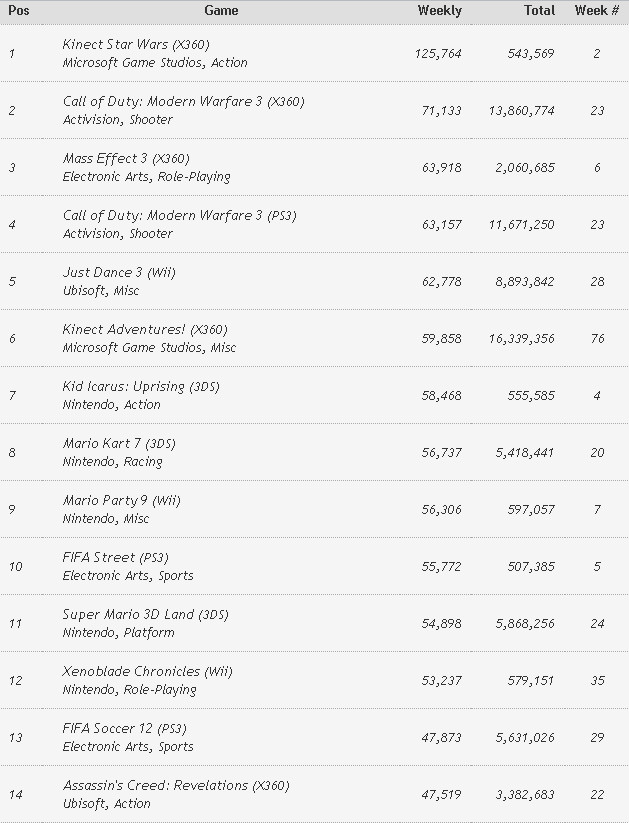
Task: Click the Kinect Adventures! (X360) title
Action: pos(144,330)
